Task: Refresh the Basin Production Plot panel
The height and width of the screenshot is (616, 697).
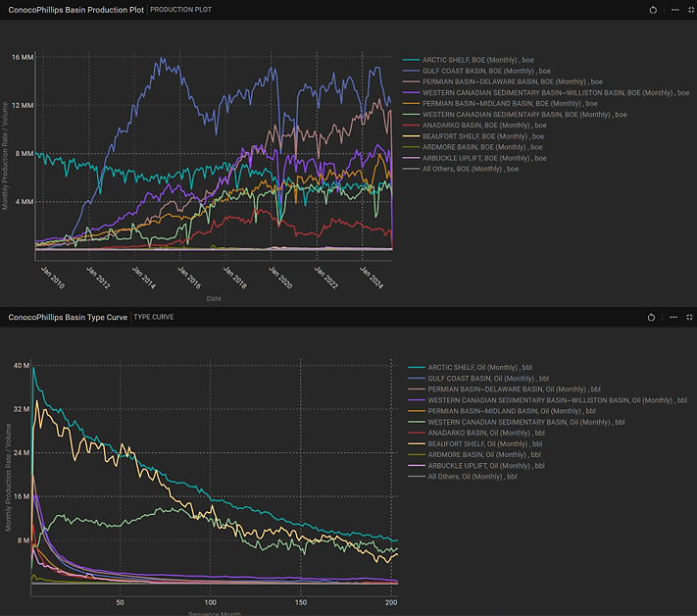Action: 653,10
